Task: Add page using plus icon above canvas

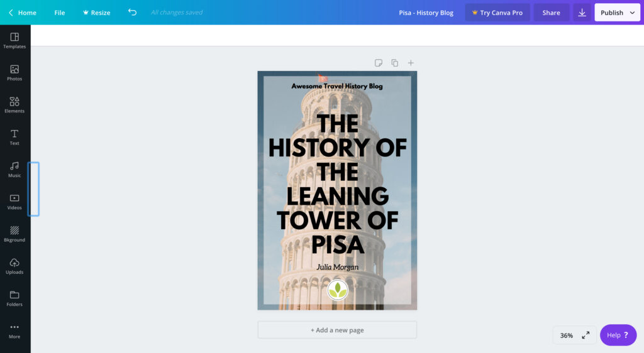Action: pos(411,63)
